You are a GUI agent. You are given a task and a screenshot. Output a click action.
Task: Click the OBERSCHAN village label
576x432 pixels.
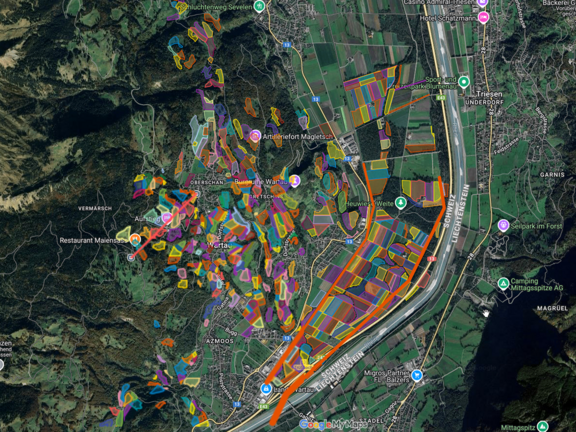[x=209, y=182]
